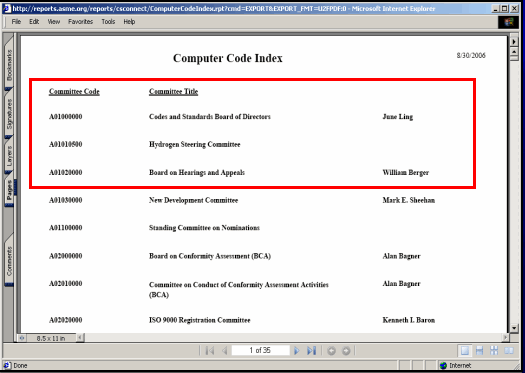Click the vertical scrollbar up arrow
The height and width of the screenshot is (373, 525).
coord(514,52)
